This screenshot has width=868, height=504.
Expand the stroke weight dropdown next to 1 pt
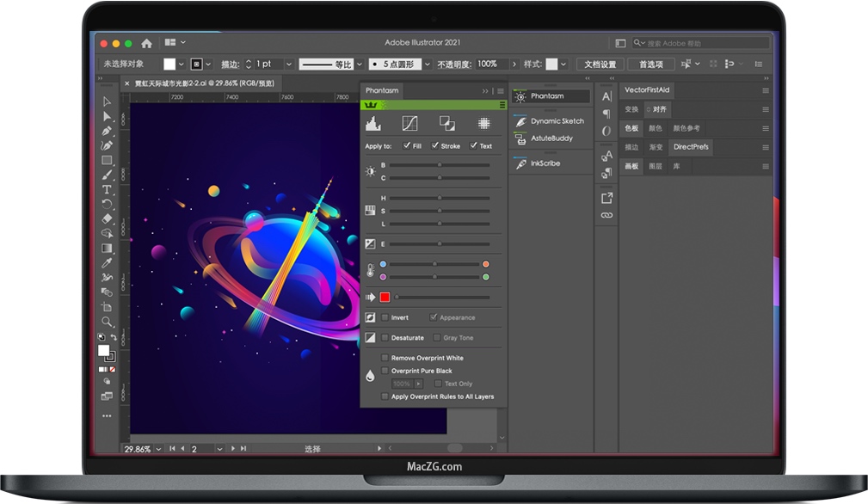(x=288, y=65)
